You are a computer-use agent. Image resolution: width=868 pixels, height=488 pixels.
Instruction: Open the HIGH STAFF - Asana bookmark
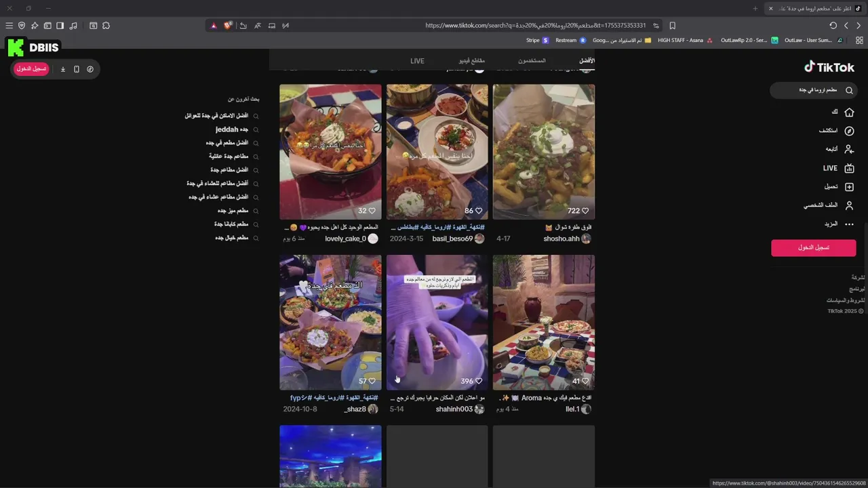685,40
